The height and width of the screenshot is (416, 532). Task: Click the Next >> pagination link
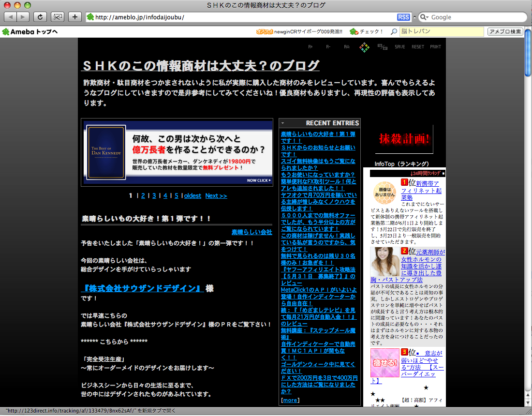coord(216,196)
